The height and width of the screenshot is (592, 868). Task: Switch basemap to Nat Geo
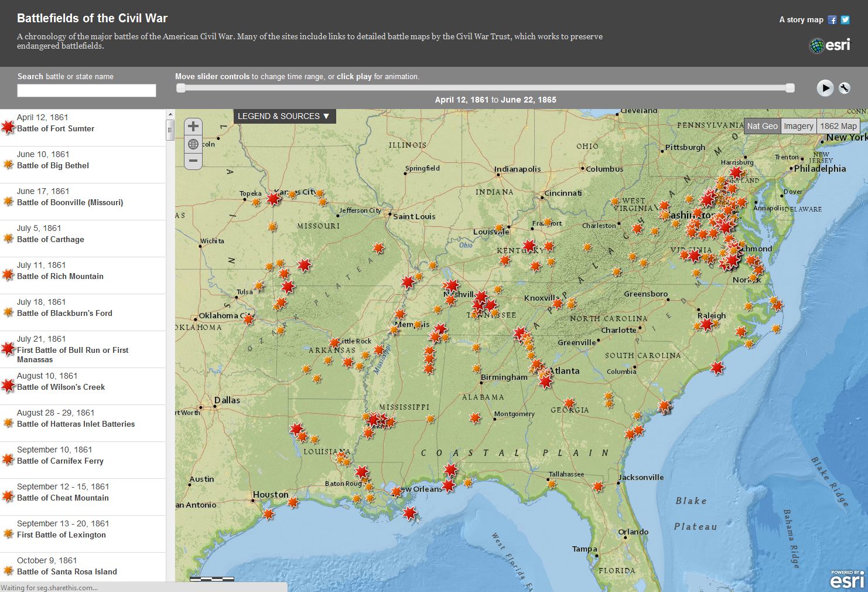[762, 126]
